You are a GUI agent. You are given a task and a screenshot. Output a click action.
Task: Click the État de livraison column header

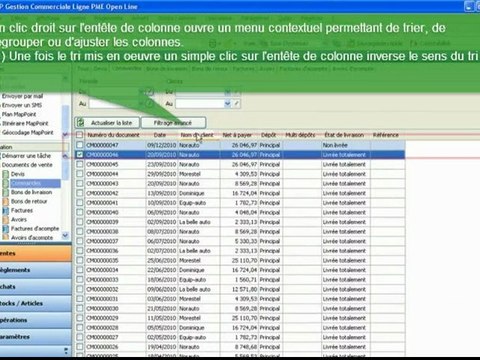click(x=344, y=135)
